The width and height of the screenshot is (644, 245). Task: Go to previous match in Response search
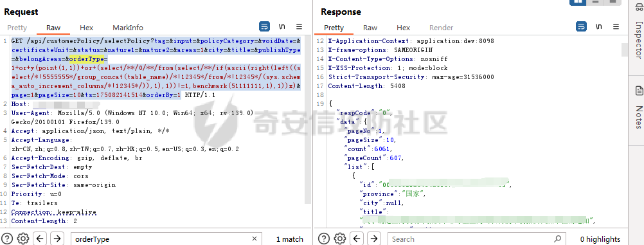point(356,239)
